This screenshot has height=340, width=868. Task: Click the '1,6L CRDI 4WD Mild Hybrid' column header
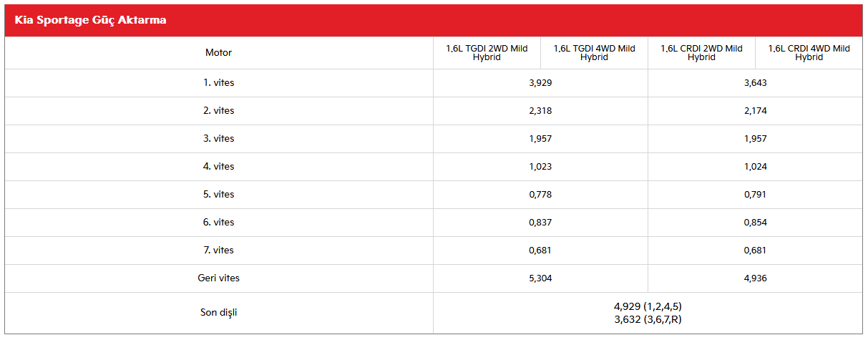click(809, 53)
